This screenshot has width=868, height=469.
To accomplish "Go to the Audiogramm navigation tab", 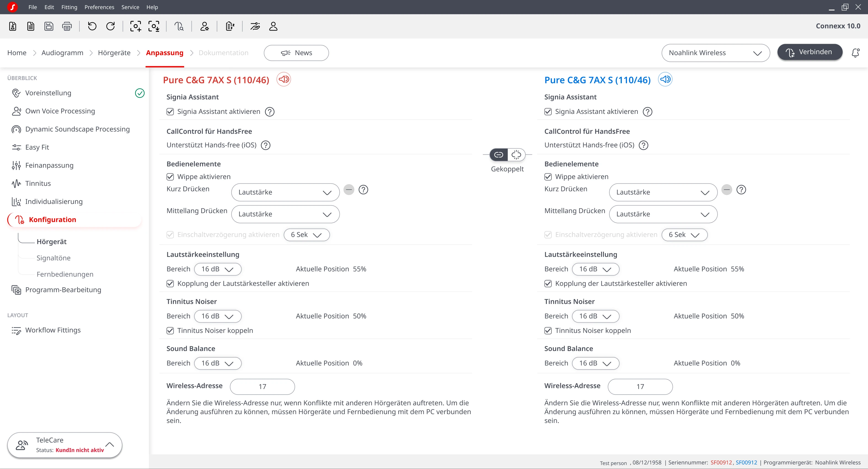I will tap(62, 53).
